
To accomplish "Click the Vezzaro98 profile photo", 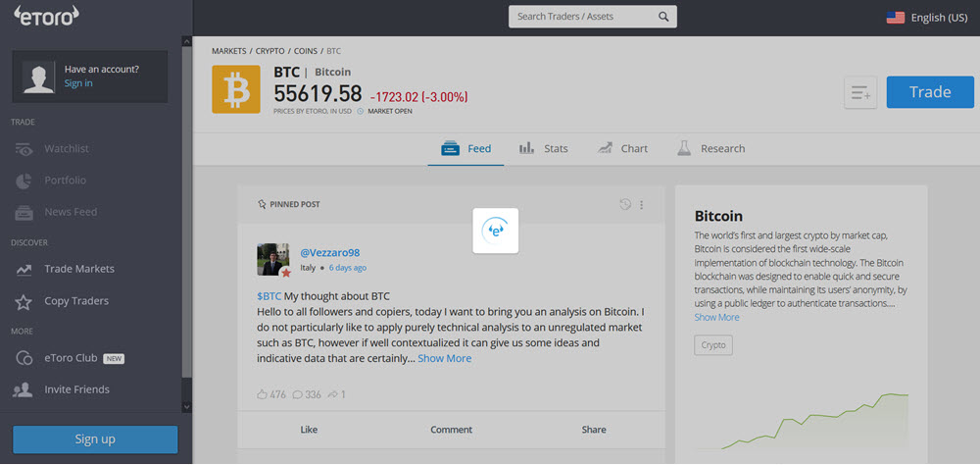I will pos(273,260).
